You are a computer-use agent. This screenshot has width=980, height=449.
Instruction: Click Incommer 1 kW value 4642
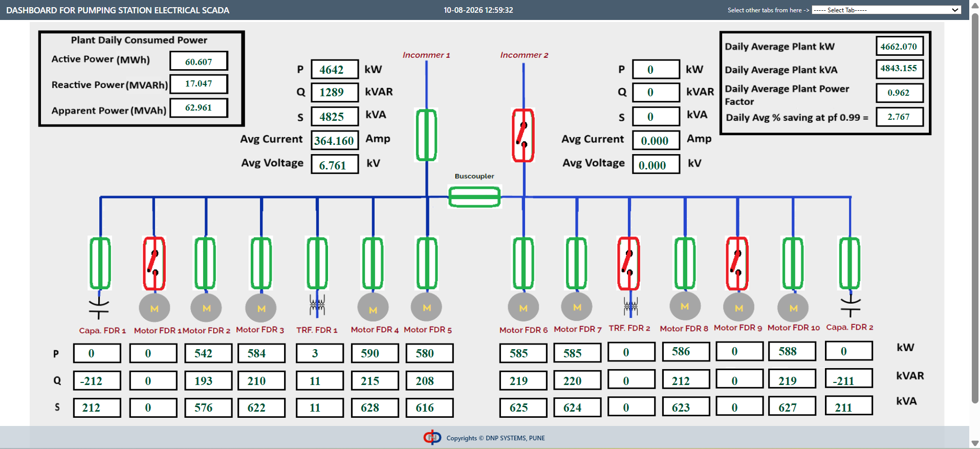(x=335, y=70)
